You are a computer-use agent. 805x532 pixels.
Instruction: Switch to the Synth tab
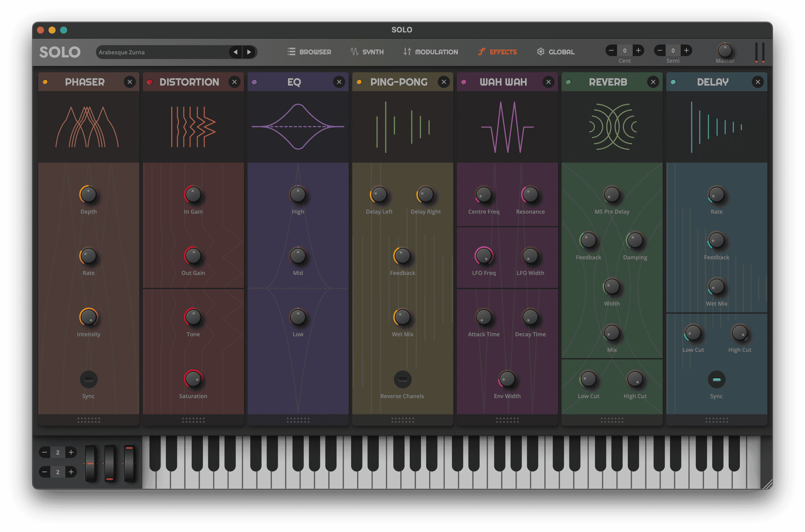pos(367,52)
